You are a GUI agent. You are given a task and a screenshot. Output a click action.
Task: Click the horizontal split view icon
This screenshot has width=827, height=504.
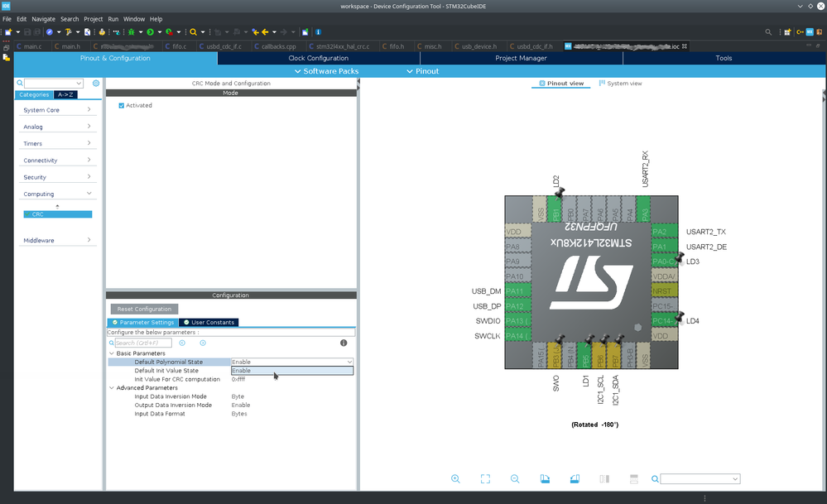pyautogui.click(x=634, y=478)
